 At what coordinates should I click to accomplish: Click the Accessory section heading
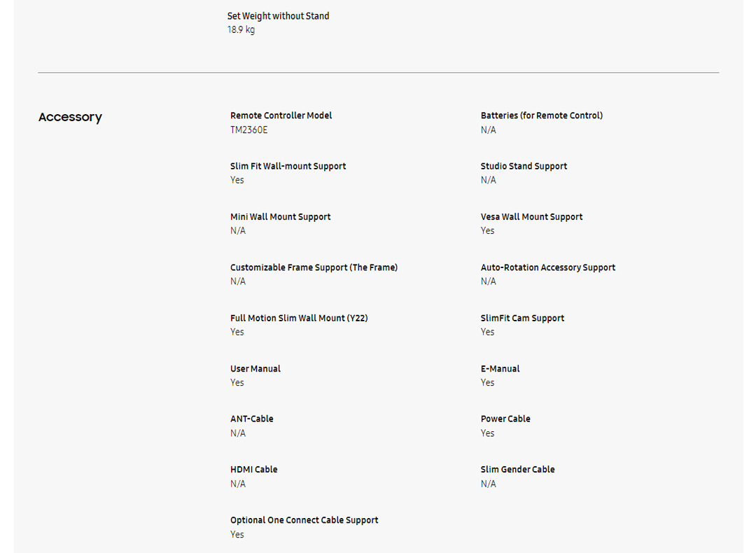[x=70, y=117]
